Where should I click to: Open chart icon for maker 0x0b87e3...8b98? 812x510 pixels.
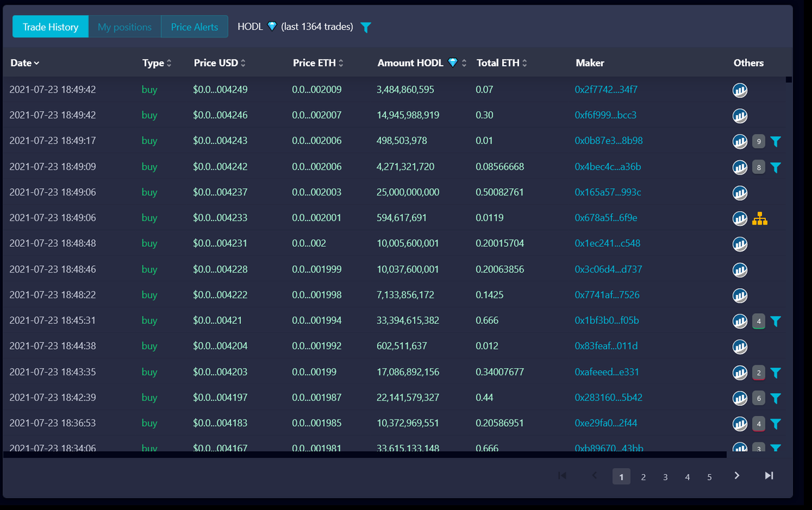coord(740,141)
